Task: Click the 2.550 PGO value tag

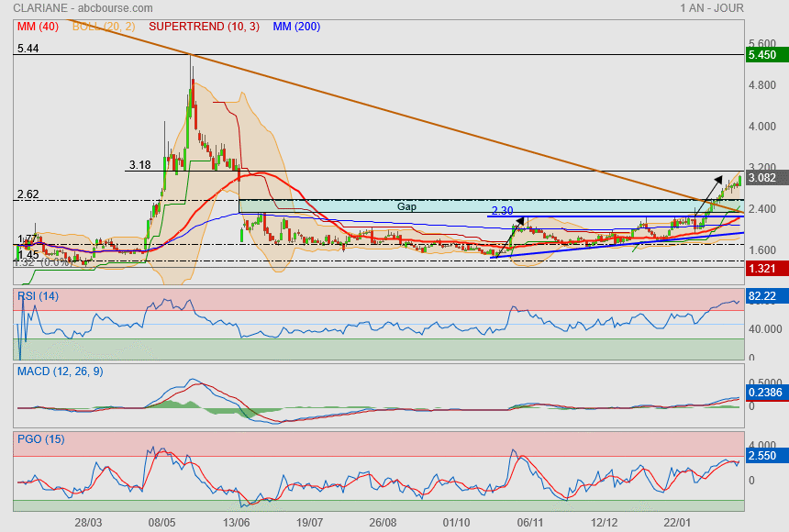Action: point(767,456)
